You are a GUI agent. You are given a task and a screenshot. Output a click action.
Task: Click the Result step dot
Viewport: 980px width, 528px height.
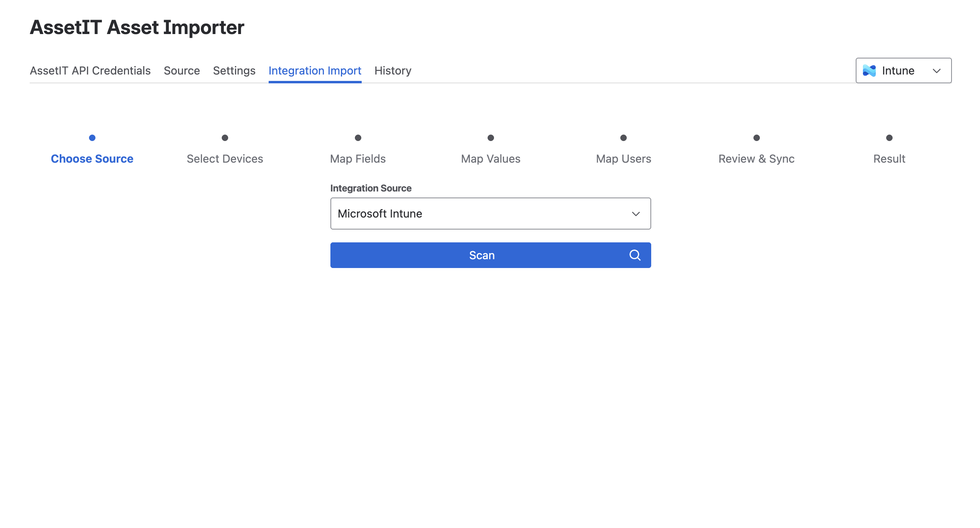889,138
